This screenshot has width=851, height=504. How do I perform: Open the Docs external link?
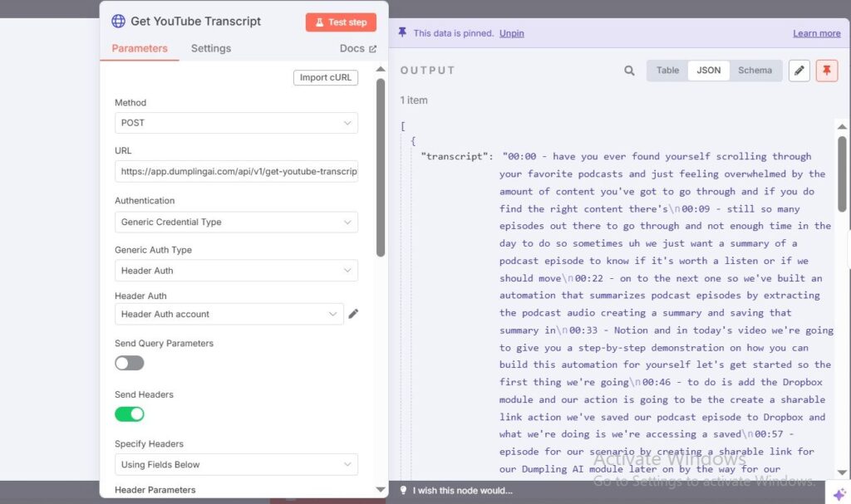[357, 48]
